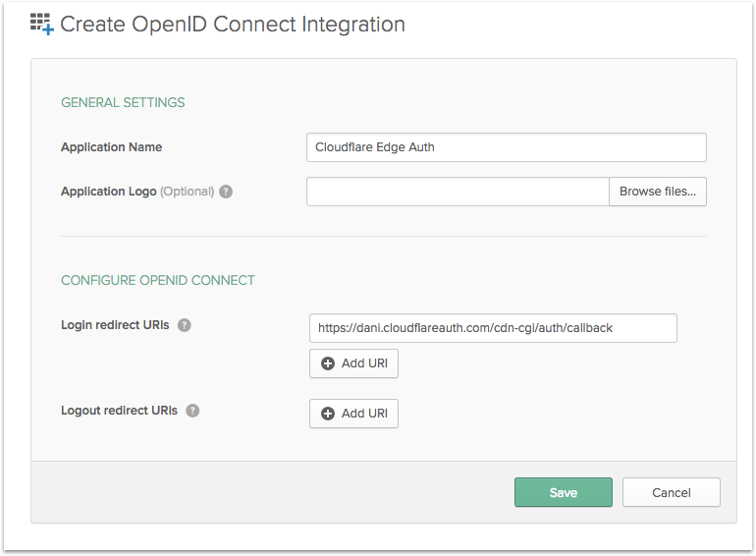Viewport: 756px width, 556px height.
Task: Open help tooltip for Logout redirect URIs
Action: (x=192, y=411)
